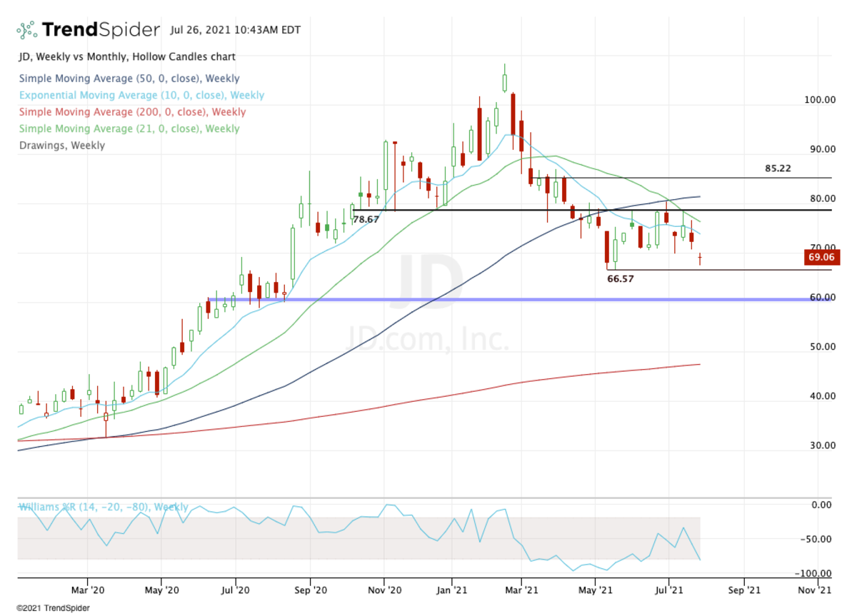This screenshot has height=616, width=857.
Task: Click the Mar '20 date axis label
Action: [x=87, y=590]
